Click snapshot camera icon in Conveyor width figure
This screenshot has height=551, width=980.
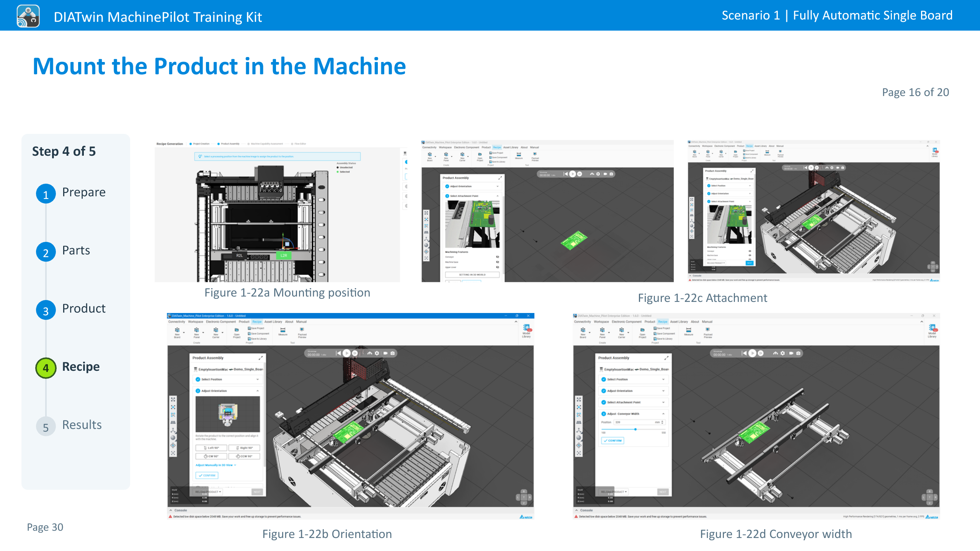click(x=798, y=353)
